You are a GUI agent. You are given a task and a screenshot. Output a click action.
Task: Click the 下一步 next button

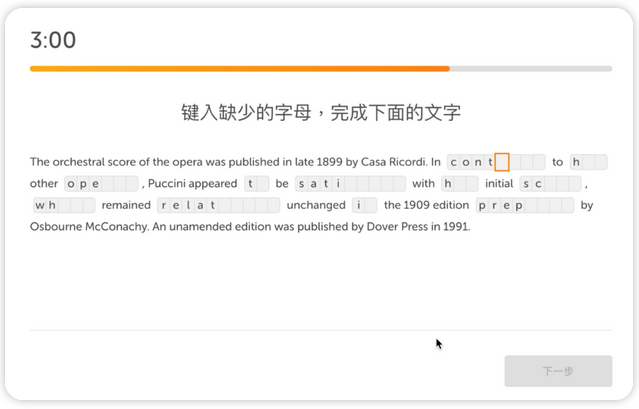point(558,371)
